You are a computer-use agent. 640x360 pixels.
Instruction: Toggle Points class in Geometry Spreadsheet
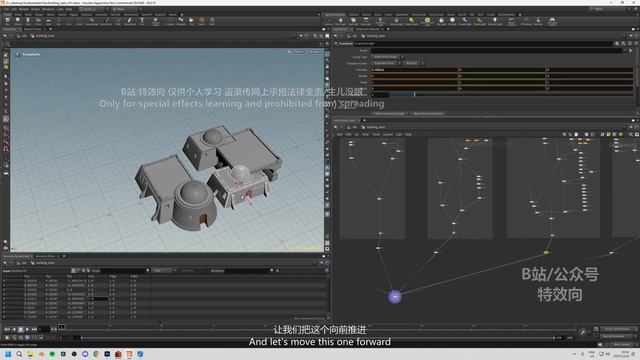pyautogui.click(x=73, y=271)
